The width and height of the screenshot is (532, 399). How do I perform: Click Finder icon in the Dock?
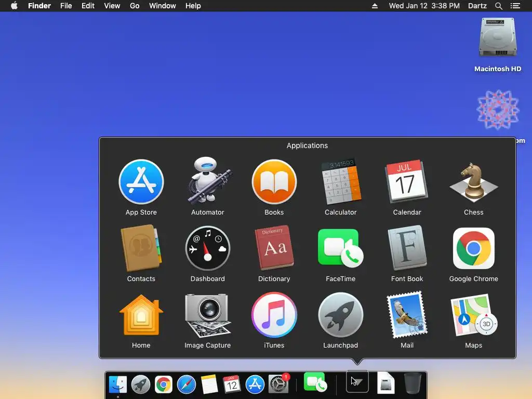pos(118,384)
